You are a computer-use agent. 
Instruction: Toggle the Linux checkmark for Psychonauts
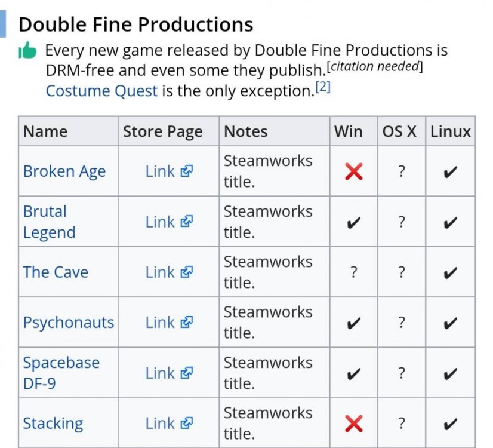[x=451, y=322]
